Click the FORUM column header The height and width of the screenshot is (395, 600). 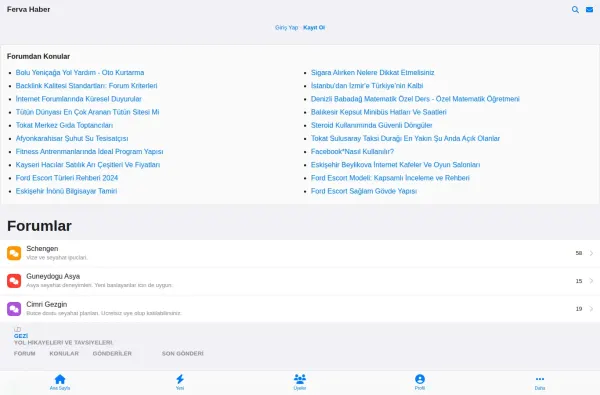pyautogui.click(x=24, y=354)
